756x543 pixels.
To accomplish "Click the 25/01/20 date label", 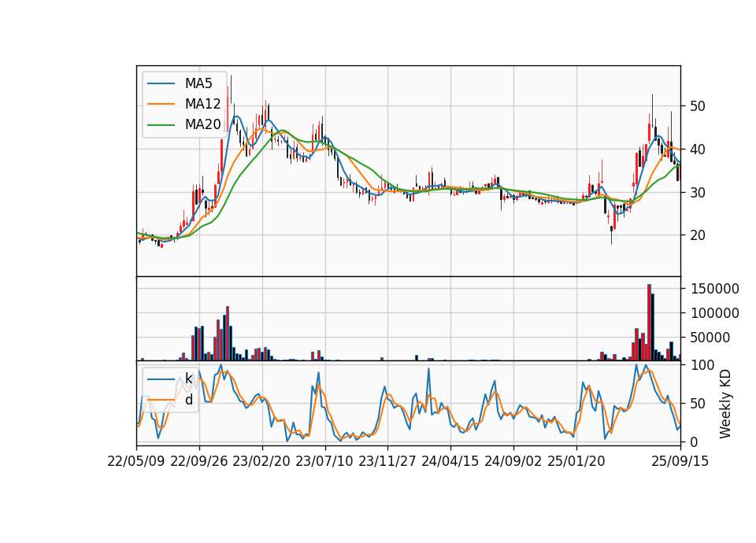I will [576, 461].
